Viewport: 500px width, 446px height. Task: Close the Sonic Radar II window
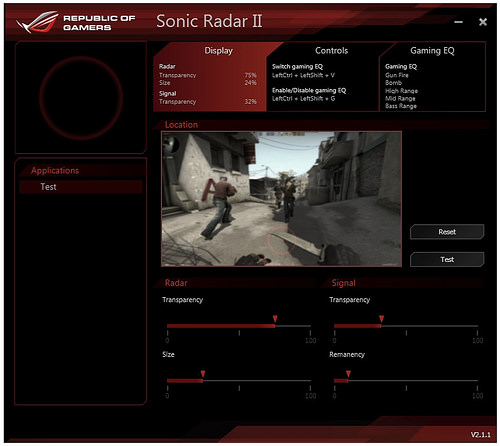[x=483, y=22]
